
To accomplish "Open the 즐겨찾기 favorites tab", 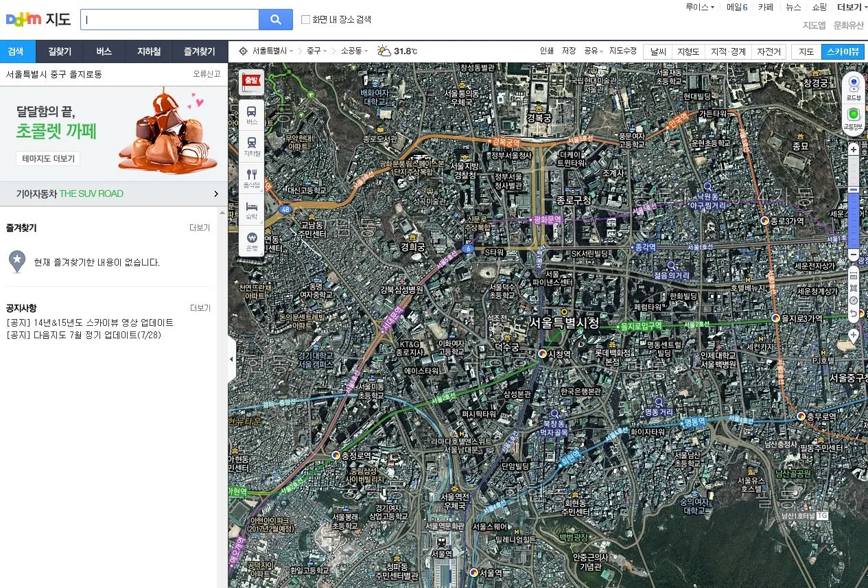I will pyautogui.click(x=200, y=51).
